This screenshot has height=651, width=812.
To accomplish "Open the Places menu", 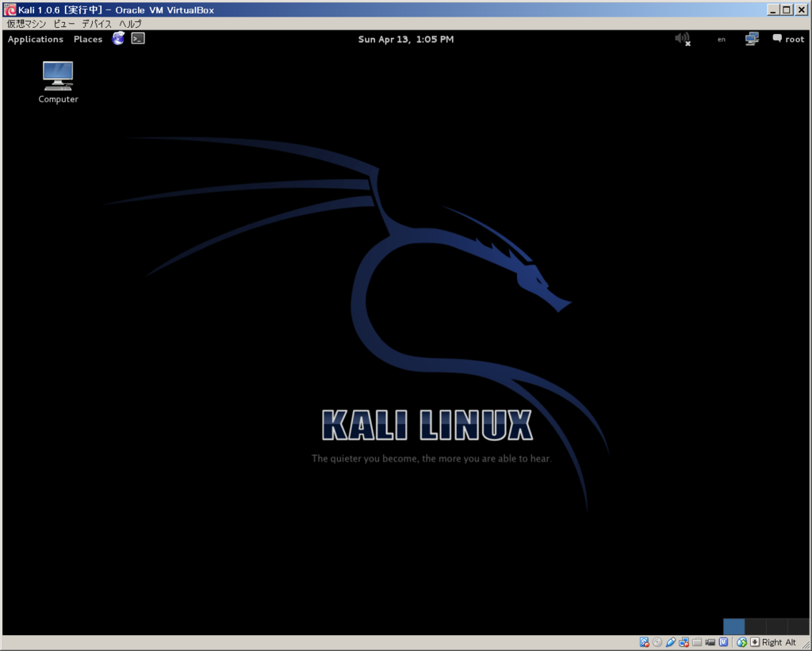I will (88, 39).
